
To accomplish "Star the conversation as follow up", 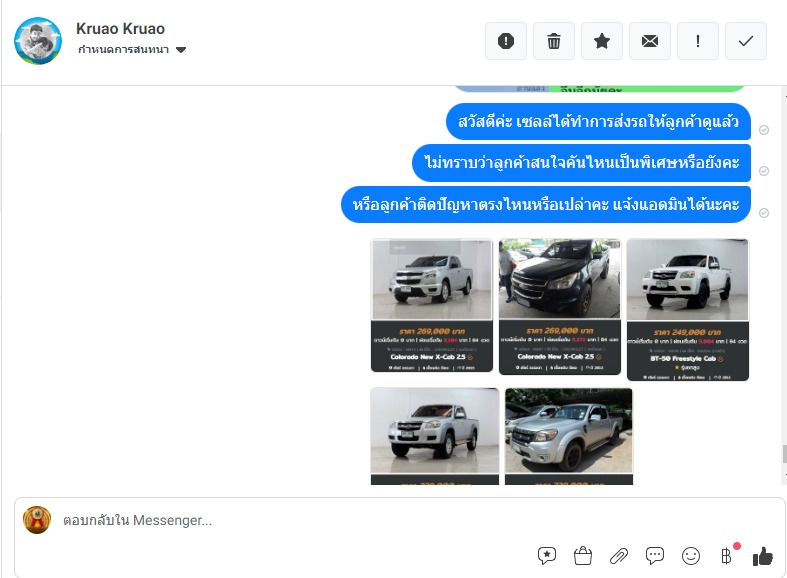I will pyautogui.click(x=602, y=41).
